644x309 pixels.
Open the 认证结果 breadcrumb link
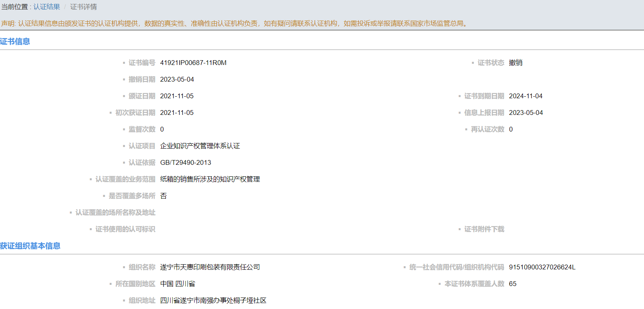tap(47, 7)
